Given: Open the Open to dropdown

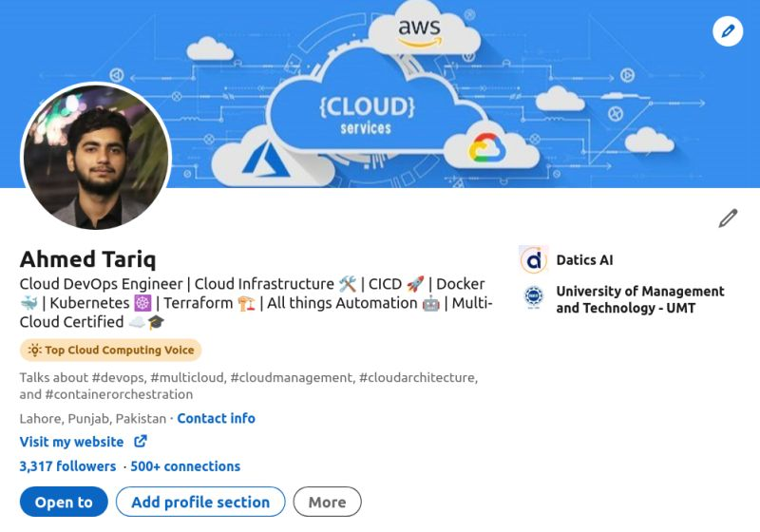Looking at the screenshot, I should point(64,502).
